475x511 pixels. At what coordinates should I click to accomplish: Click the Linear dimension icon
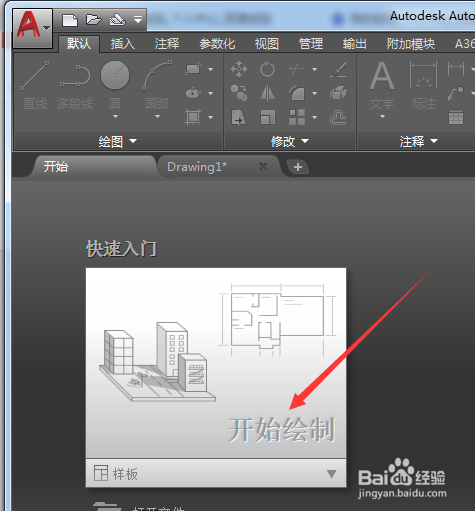coord(456,69)
